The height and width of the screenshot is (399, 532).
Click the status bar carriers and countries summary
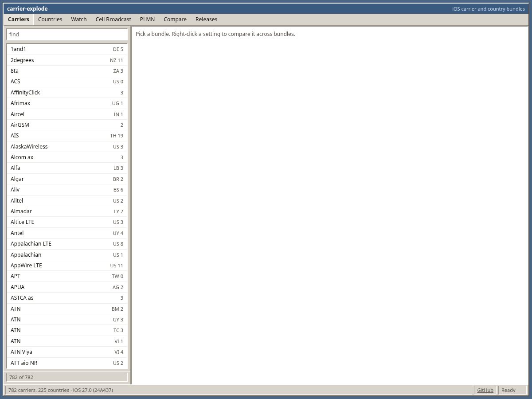pos(239,390)
